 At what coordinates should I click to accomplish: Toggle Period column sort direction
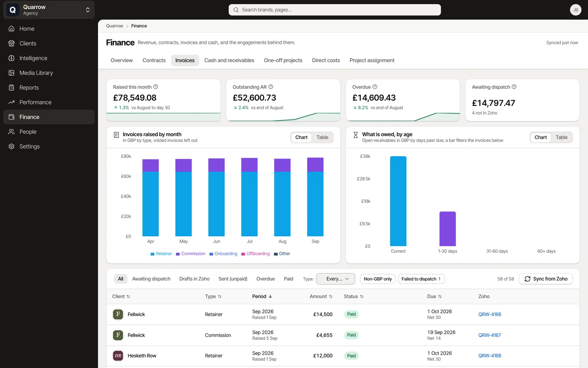(x=262, y=296)
